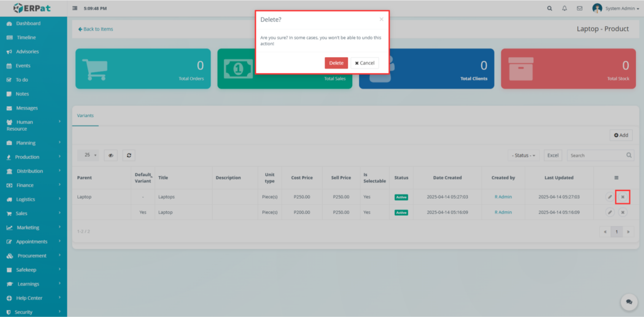Click the edit pencil icon for Laptops row
The image size is (644, 317).
coord(609,197)
